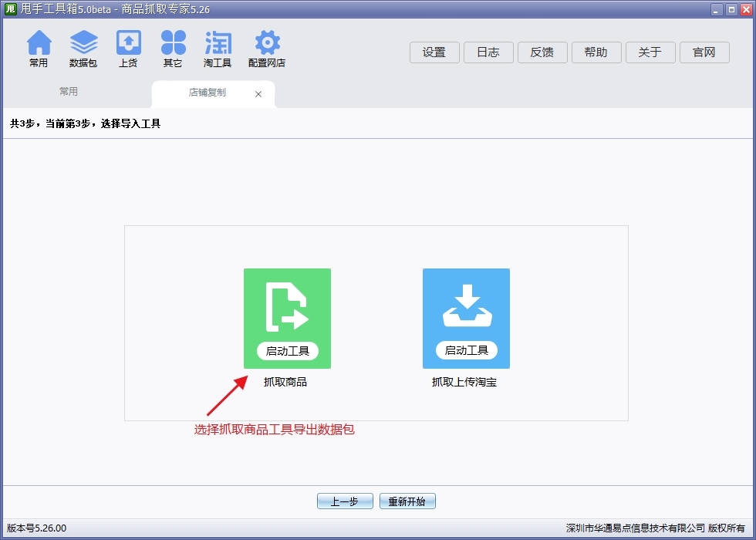Launch 抓取商品 via its 启动工具 button

[287, 350]
